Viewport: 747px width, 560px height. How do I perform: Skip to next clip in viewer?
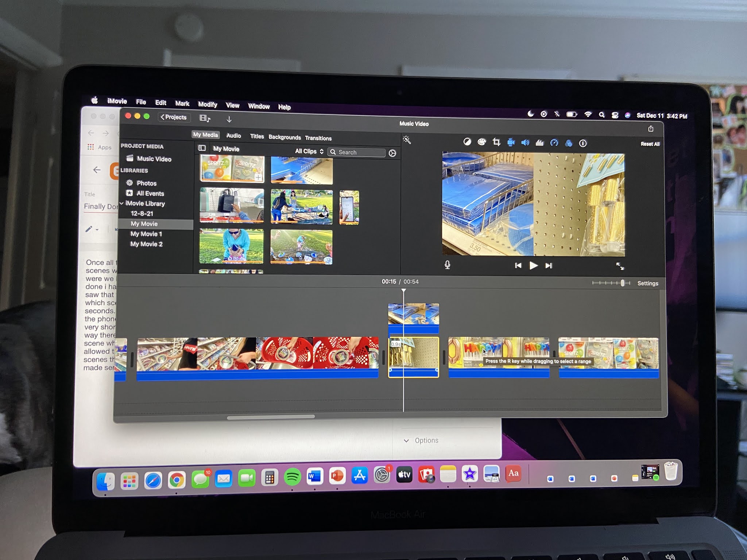[x=549, y=266]
